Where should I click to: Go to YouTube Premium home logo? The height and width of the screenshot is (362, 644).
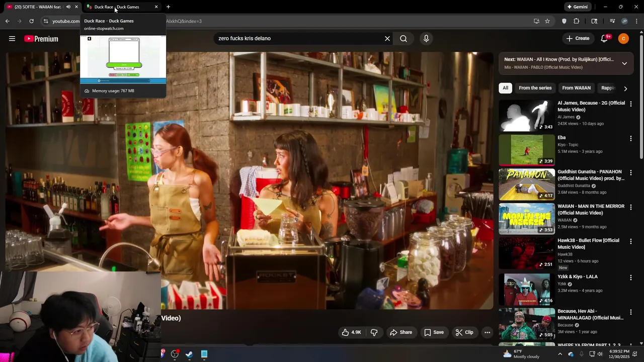[x=41, y=39]
